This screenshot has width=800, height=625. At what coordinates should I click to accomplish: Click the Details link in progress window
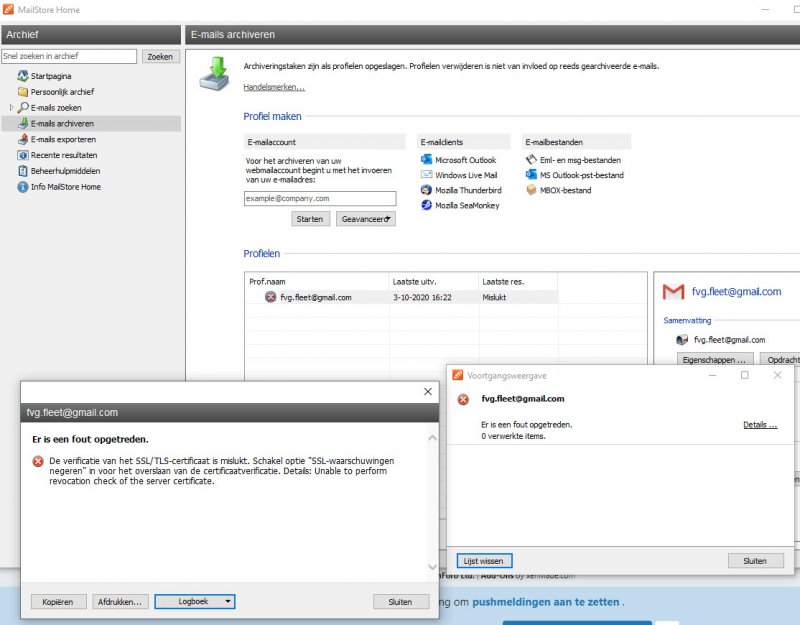(759, 425)
